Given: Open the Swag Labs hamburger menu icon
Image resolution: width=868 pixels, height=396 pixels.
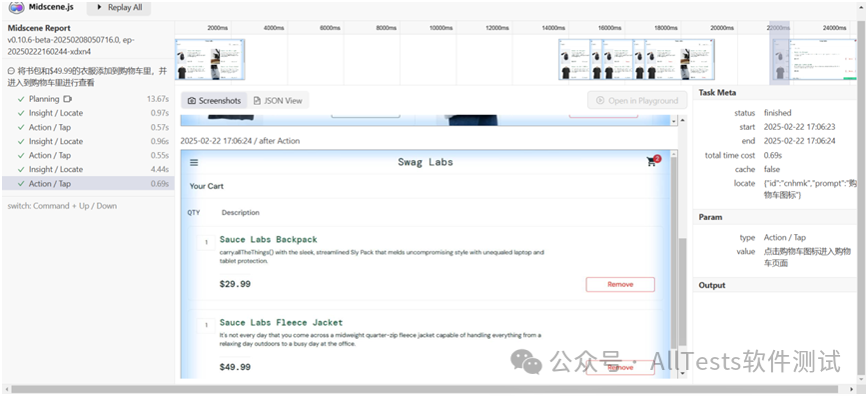Looking at the screenshot, I should [x=194, y=162].
